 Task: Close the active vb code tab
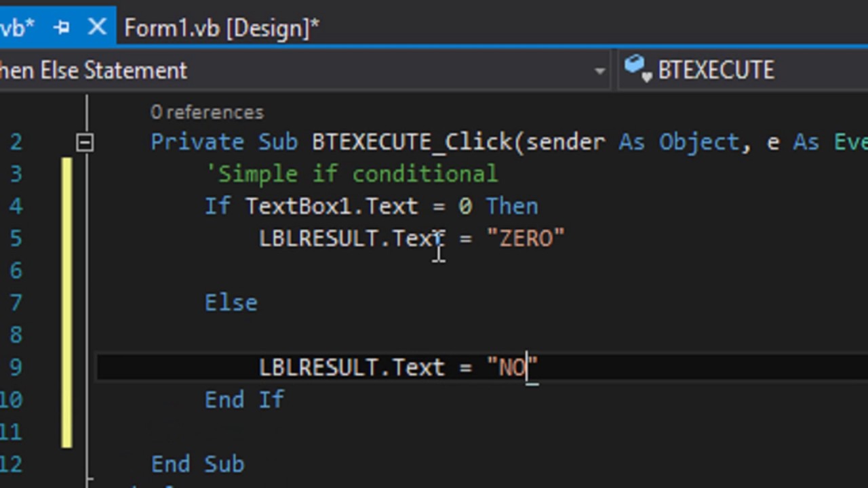coord(97,28)
